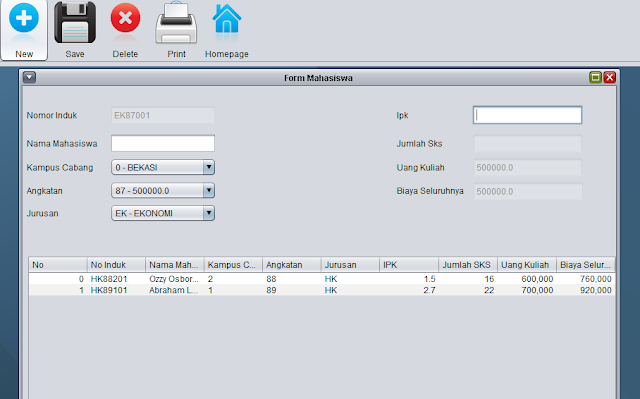Click the Abraham L... name cell
The height and width of the screenshot is (399, 640).
point(175,290)
